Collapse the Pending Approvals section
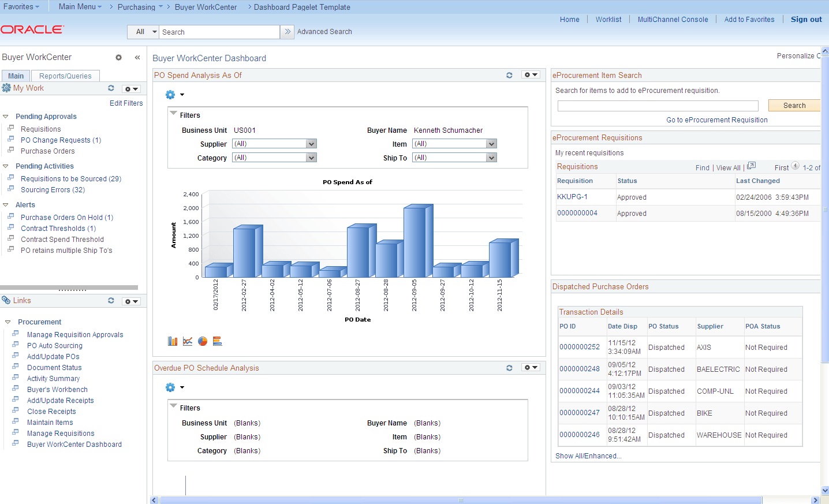829x504 pixels. click(5, 116)
